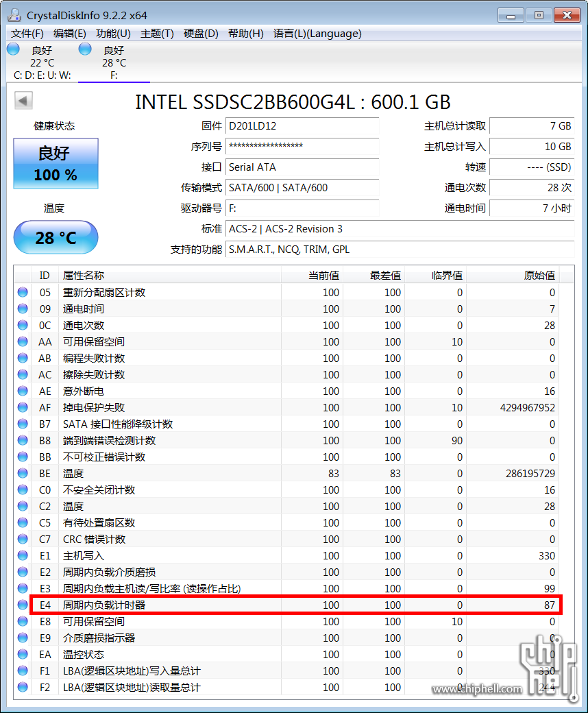Click status icon for E4 周期内负载计时器
The image size is (588, 713).
pos(23,604)
